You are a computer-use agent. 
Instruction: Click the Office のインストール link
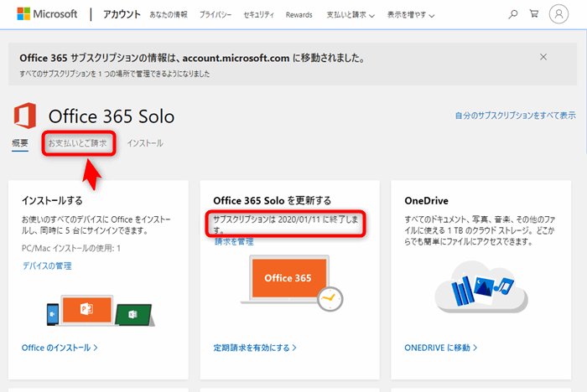(60, 348)
